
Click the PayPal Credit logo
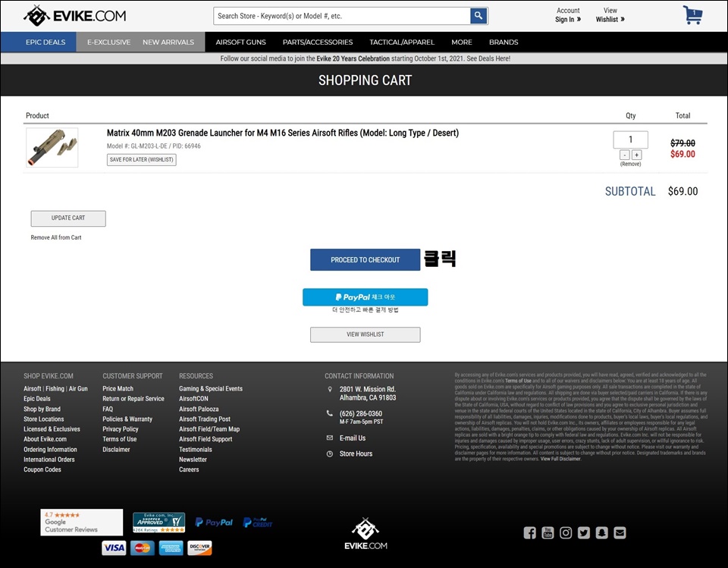coord(258,523)
